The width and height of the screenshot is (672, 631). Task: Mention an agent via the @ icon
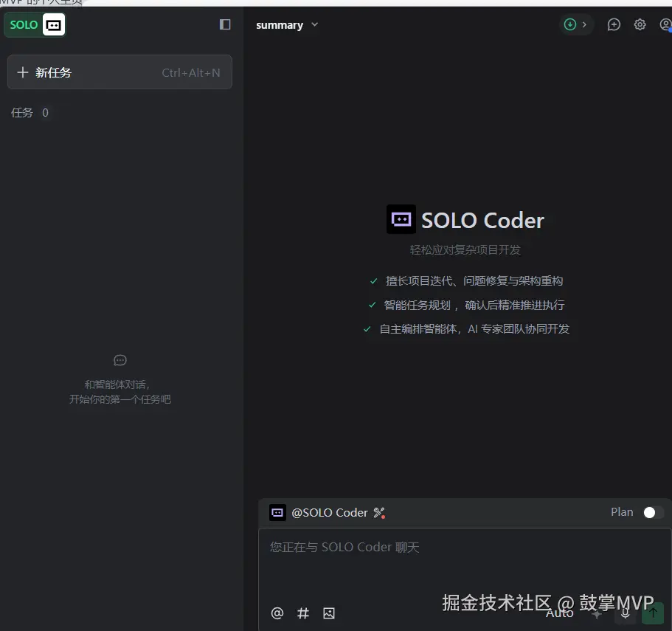point(277,613)
